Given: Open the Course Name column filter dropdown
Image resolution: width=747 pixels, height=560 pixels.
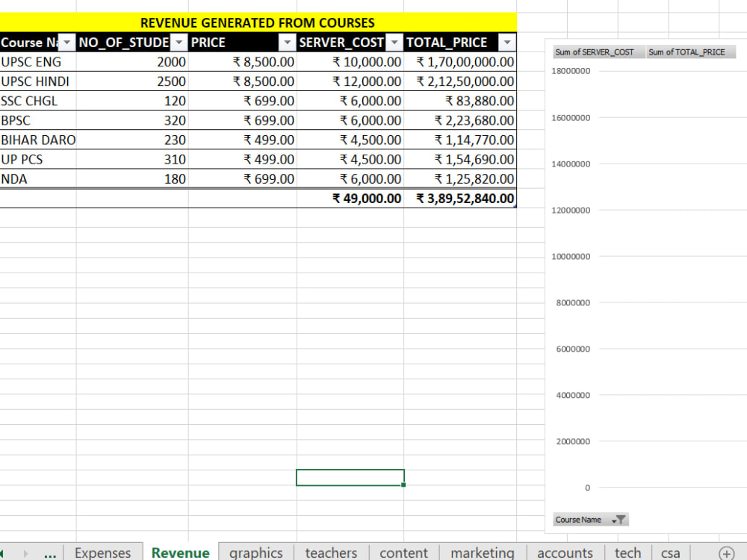Looking at the screenshot, I should tap(66, 42).
